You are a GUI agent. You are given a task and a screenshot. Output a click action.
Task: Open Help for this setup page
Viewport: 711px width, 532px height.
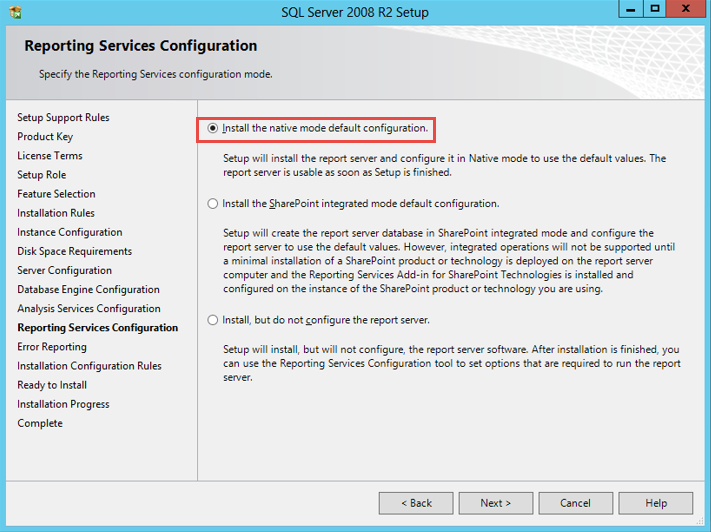point(656,503)
